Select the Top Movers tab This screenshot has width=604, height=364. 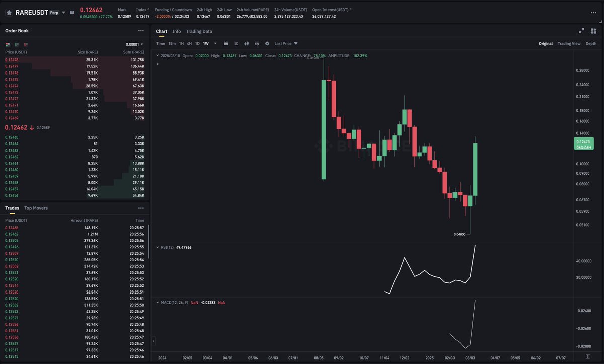[36, 208]
